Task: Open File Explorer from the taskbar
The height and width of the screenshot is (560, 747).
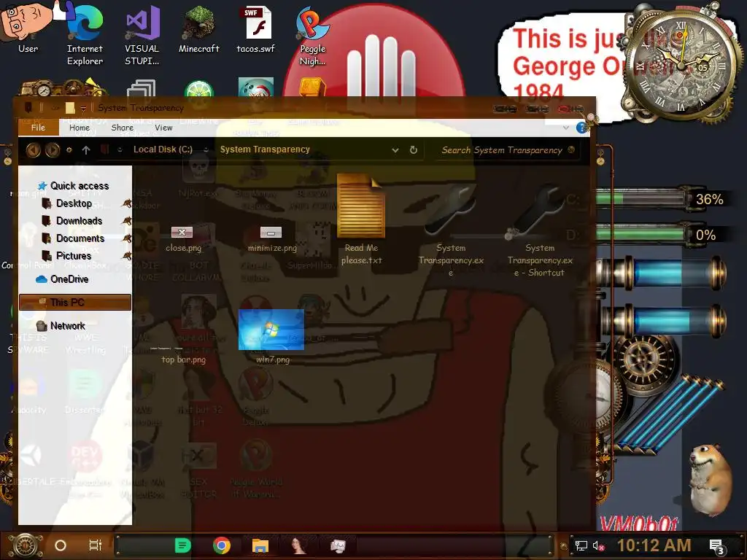Action: click(x=260, y=545)
